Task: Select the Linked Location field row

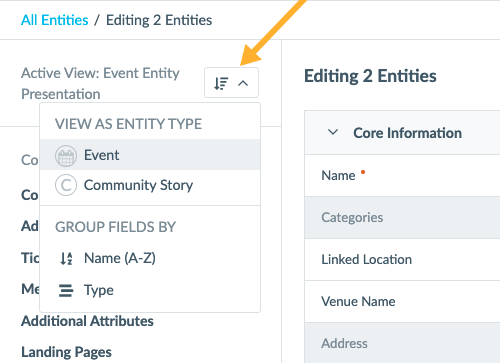Action: point(402,260)
